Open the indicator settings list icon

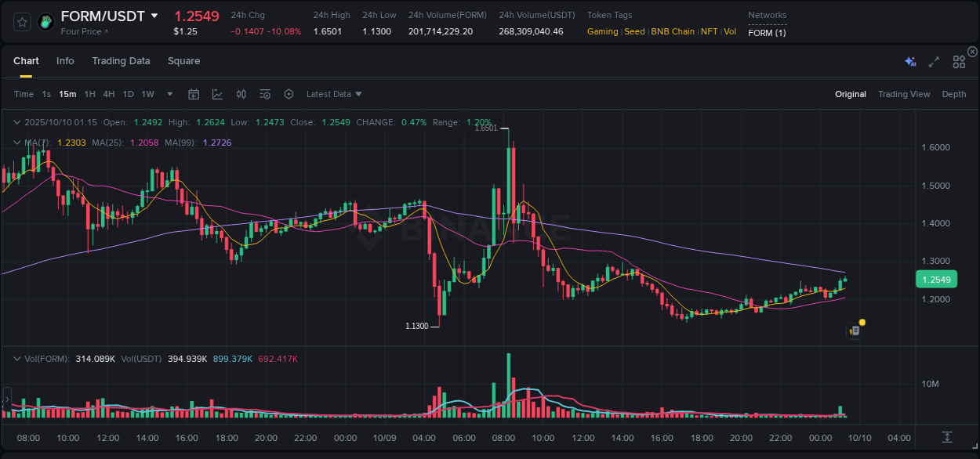coord(265,94)
